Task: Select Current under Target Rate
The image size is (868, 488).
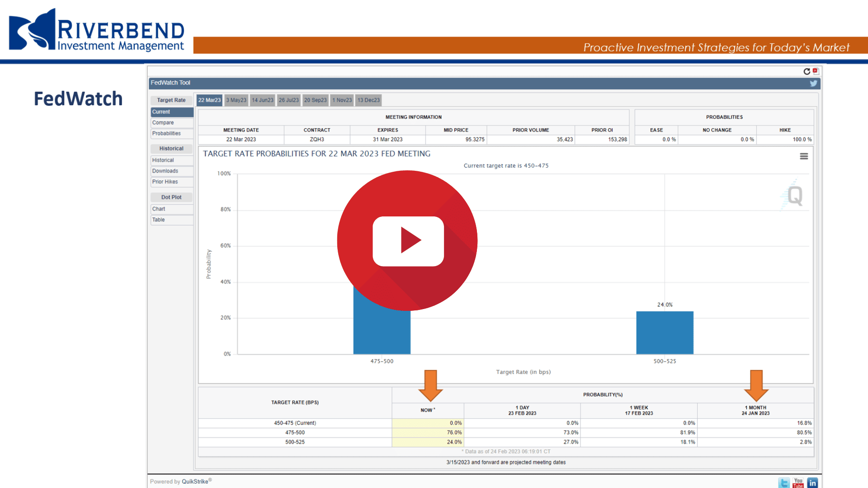Action: (172, 112)
